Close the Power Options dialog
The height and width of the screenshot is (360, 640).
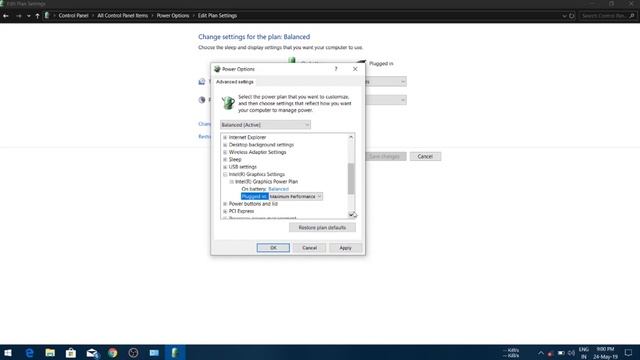tap(355, 69)
